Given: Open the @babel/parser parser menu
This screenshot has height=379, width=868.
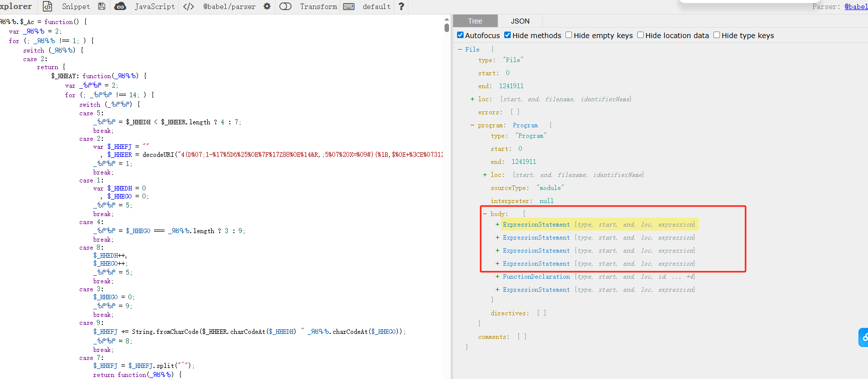Looking at the screenshot, I should [x=229, y=7].
